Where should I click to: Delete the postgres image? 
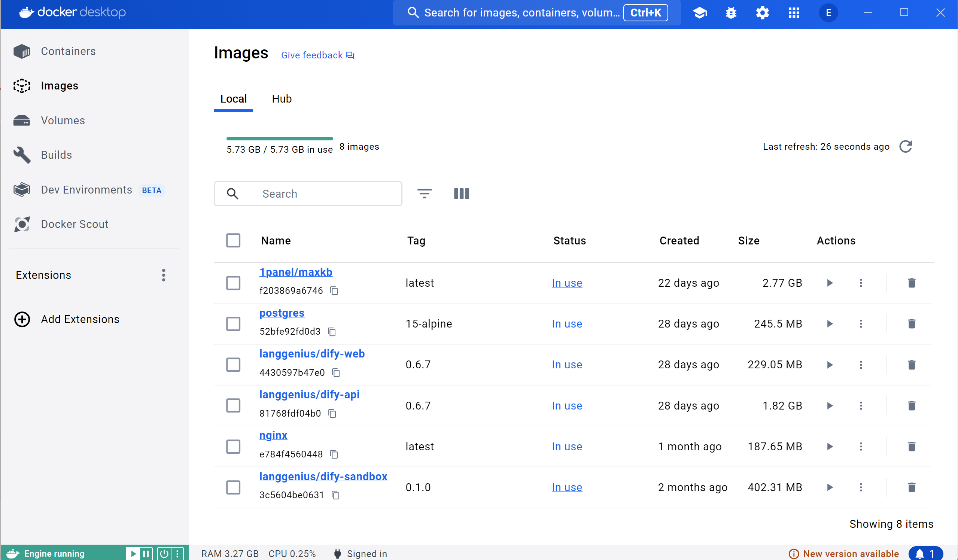pos(912,323)
